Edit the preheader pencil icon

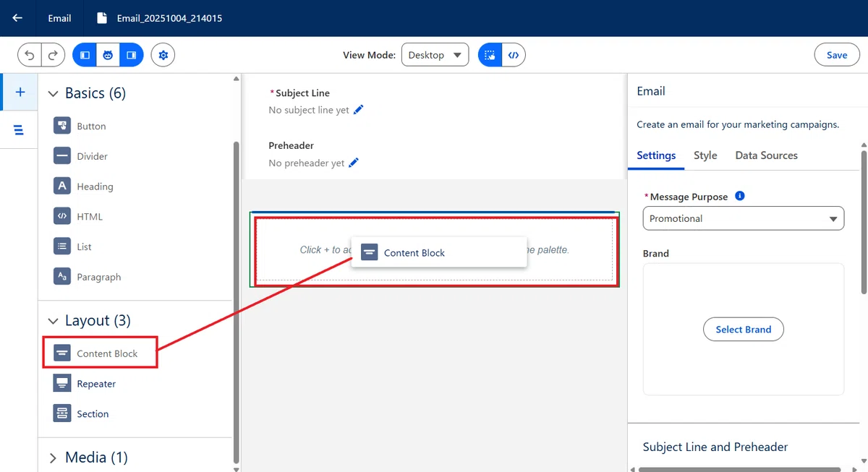pos(354,163)
